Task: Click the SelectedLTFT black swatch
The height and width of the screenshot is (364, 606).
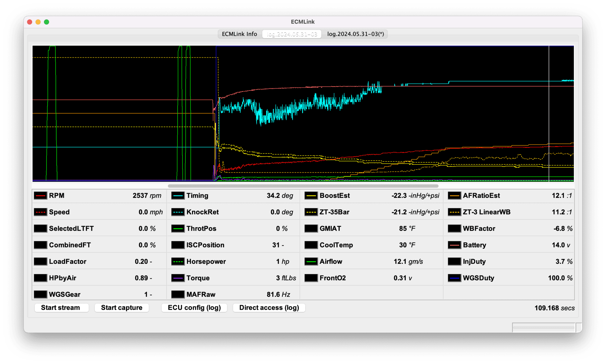Action: pyautogui.click(x=40, y=229)
